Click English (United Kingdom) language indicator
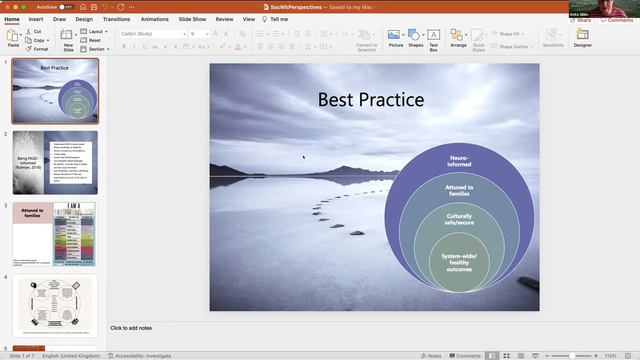640x360 pixels. coord(71,356)
